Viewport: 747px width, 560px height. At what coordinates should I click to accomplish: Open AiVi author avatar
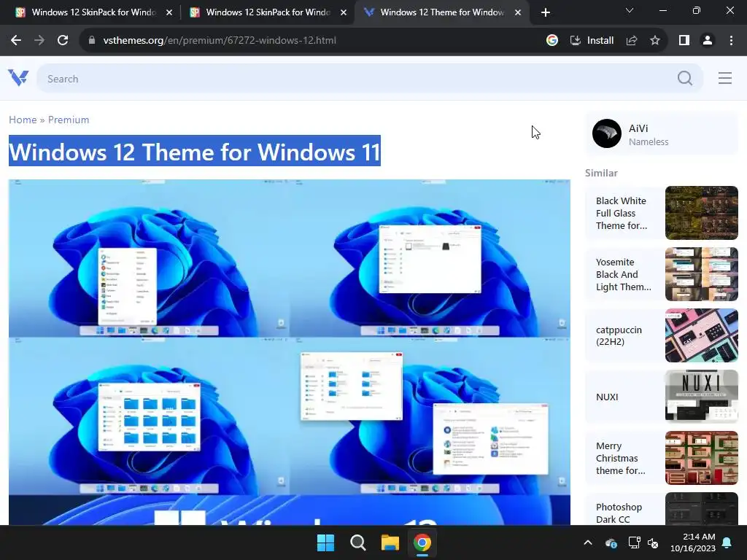[606, 133]
